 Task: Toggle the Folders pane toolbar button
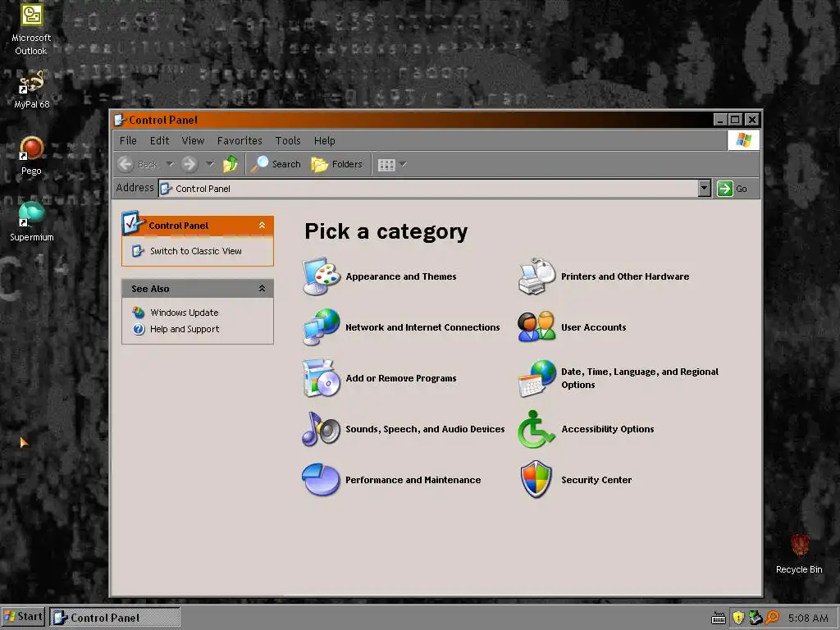coord(337,164)
